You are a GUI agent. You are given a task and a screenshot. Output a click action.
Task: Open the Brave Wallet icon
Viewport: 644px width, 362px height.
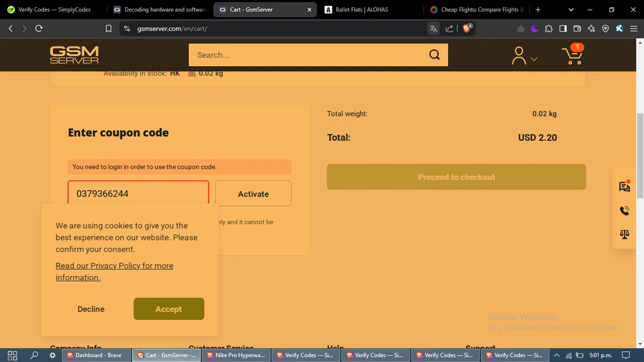(x=577, y=29)
